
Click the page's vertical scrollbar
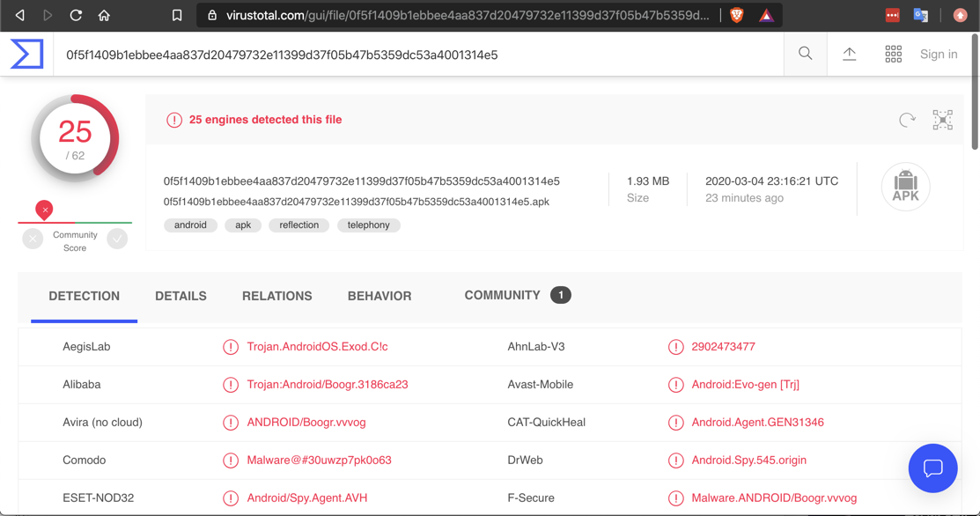[975, 92]
